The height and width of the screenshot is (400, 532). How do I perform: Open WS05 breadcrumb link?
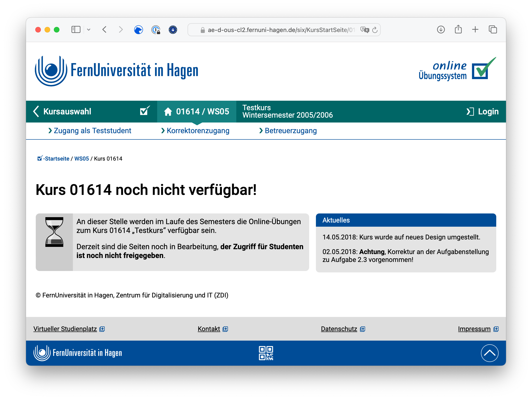[81, 159]
